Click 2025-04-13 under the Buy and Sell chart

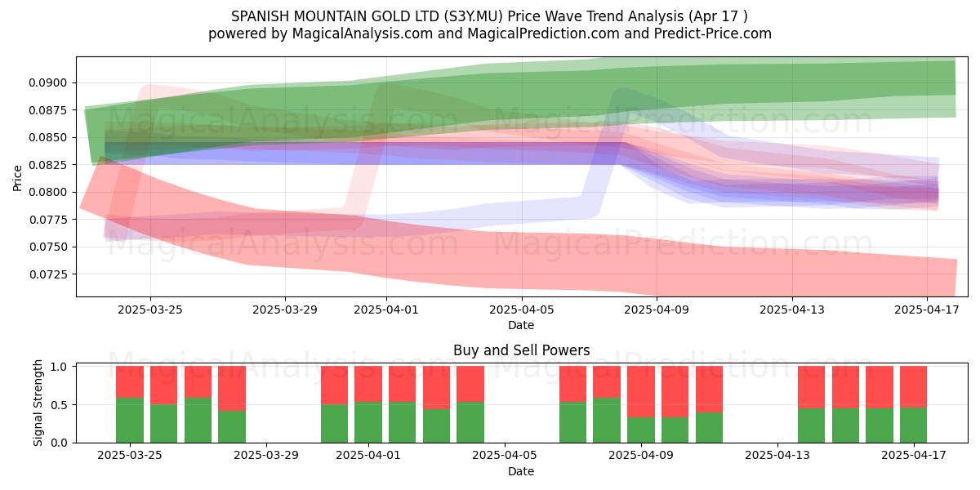(777, 456)
